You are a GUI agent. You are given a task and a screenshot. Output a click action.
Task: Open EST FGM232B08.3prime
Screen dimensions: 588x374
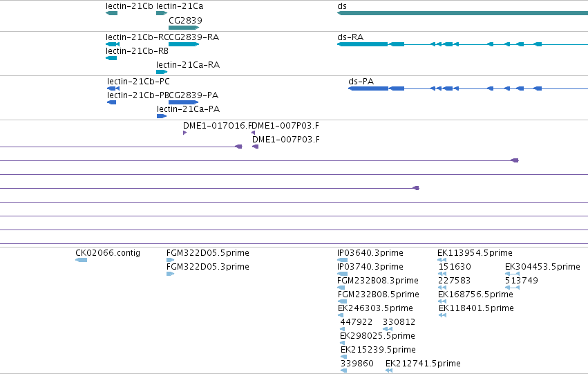tap(341, 288)
